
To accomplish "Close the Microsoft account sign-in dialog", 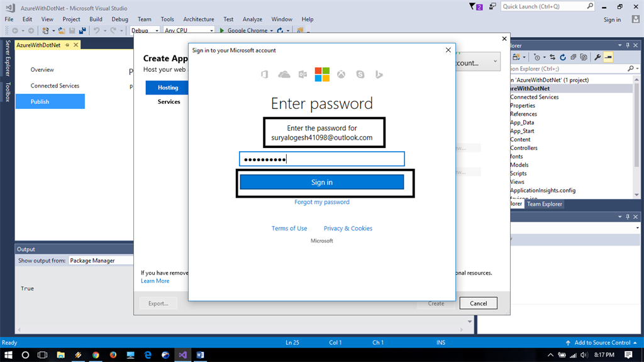I will pos(448,50).
